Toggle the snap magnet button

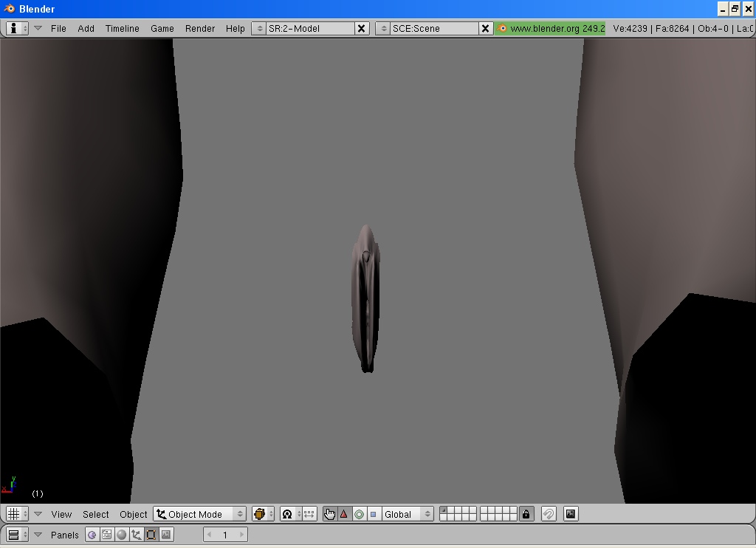pyautogui.click(x=549, y=514)
